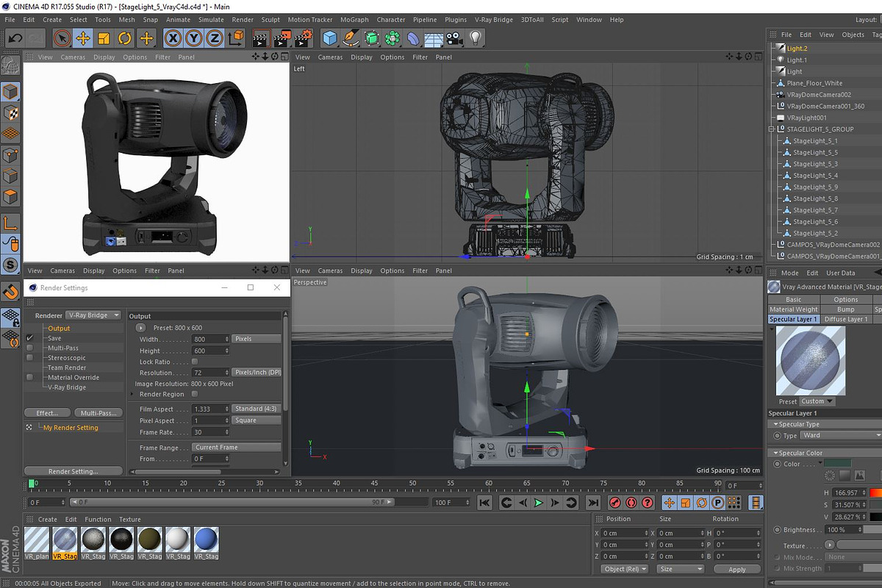Switch to the Diffuse Layer 1 tab

pos(846,319)
